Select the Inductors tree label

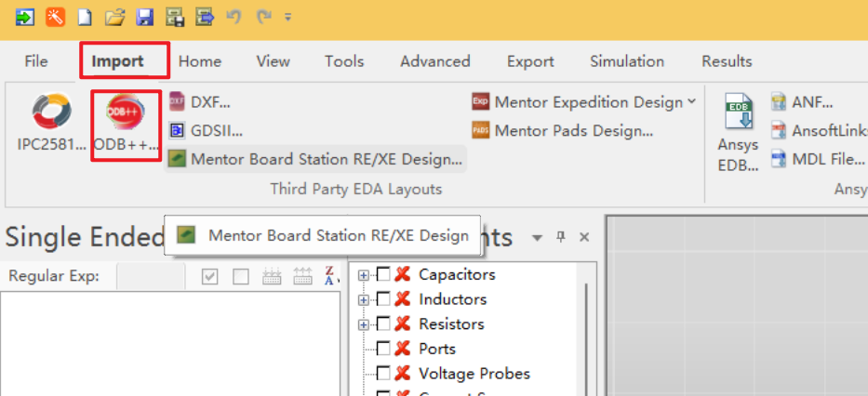tap(453, 299)
